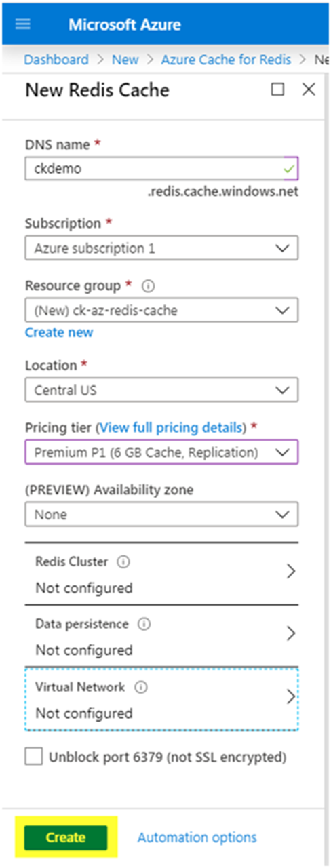The width and height of the screenshot is (331, 868).
Task: Open Virtual Network settings via chevron
Action: point(291,696)
